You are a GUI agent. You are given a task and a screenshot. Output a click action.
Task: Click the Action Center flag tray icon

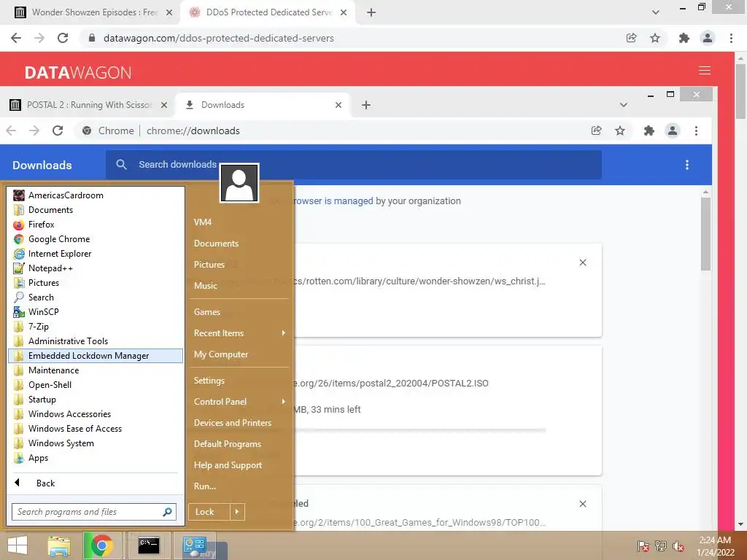tap(643, 546)
